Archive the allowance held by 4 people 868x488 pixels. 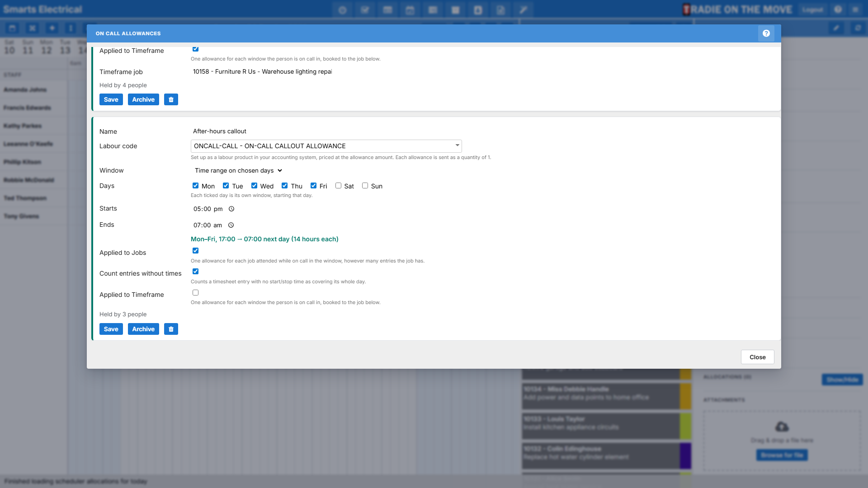[x=143, y=99]
